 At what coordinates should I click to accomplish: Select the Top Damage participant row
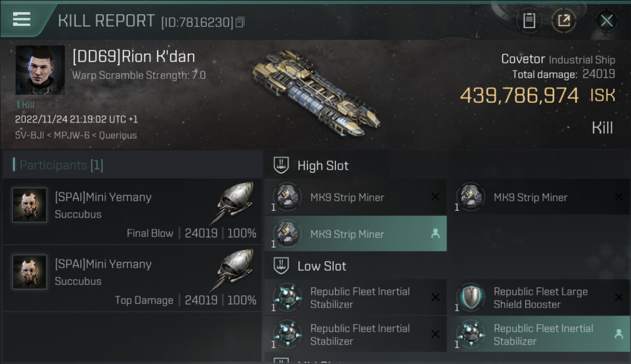click(132, 278)
